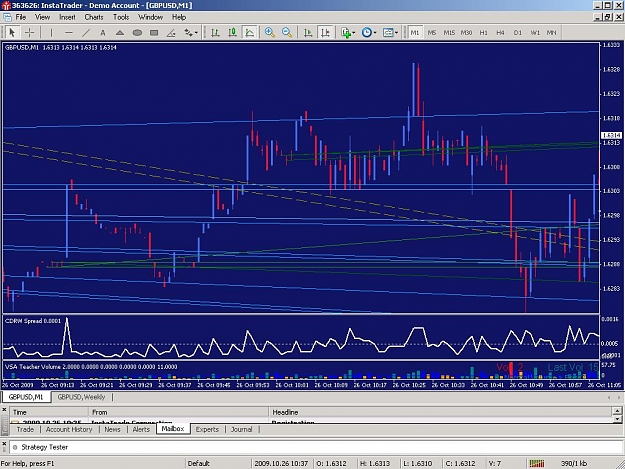Switch chart to bar chart mode
Screen dimensions: 625x469
(215, 33)
